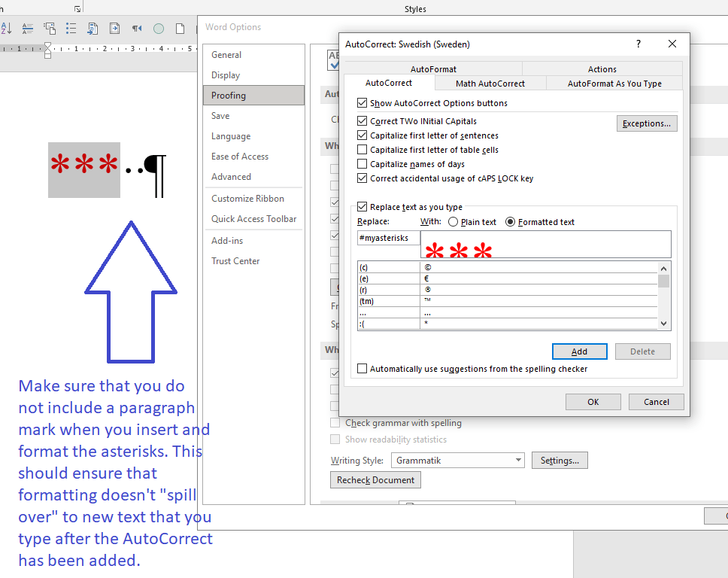The width and height of the screenshot is (728, 578).
Task: Enable Capitalize names of days checkbox
Action: tap(362, 164)
